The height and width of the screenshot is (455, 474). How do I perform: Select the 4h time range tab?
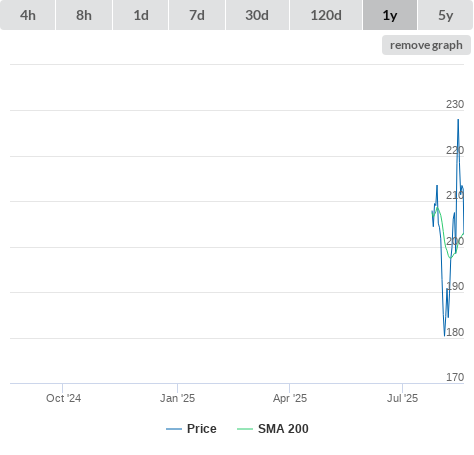click(x=28, y=15)
